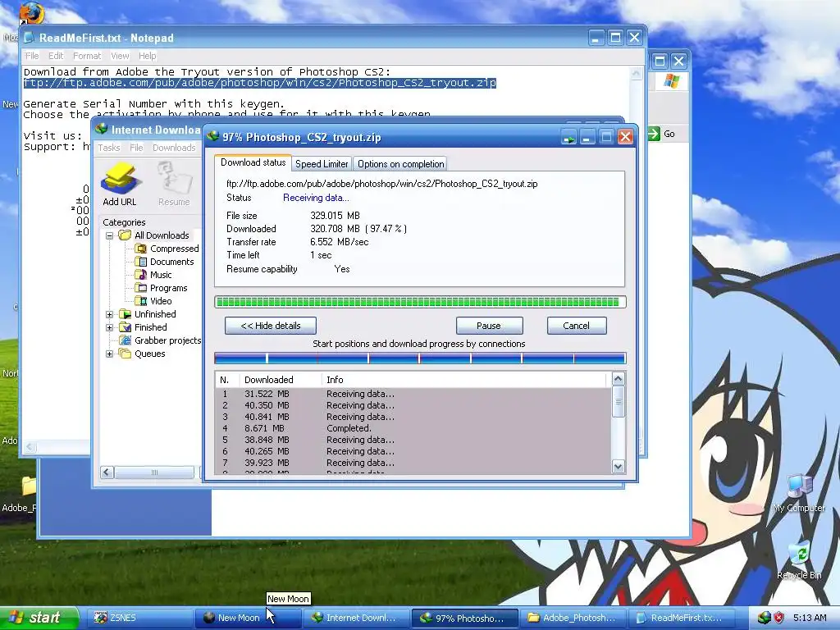Select the Video category folder
The width and height of the screenshot is (840, 630).
[153, 301]
